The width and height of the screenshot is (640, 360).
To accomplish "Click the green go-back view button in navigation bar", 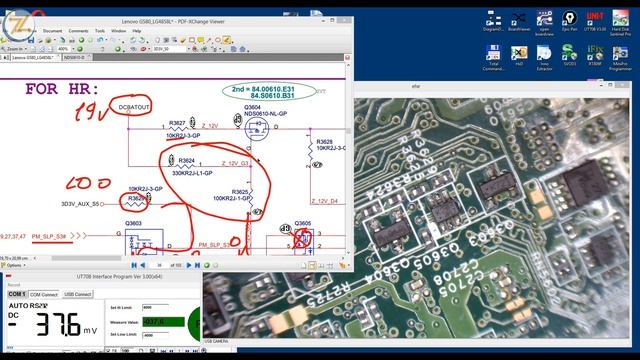I will (207, 265).
